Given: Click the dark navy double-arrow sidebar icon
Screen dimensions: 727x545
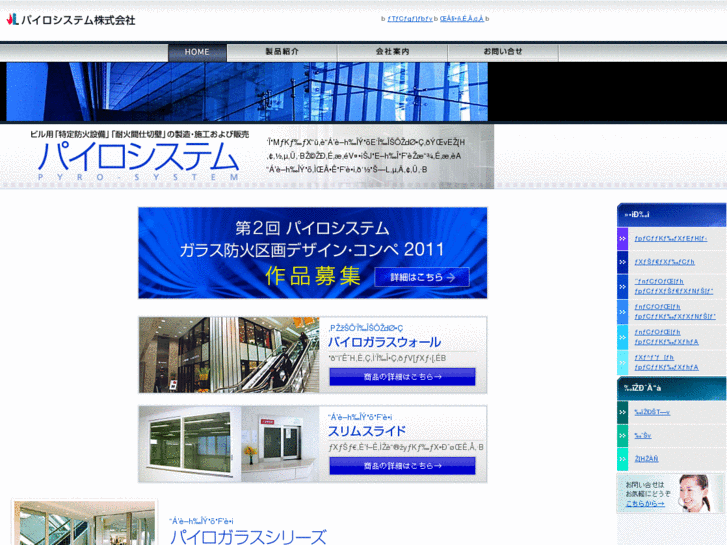Looking at the screenshot, I should click(622, 262).
